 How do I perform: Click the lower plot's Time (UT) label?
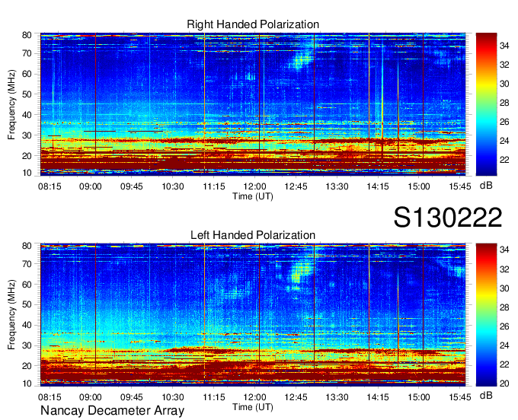(x=253, y=407)
